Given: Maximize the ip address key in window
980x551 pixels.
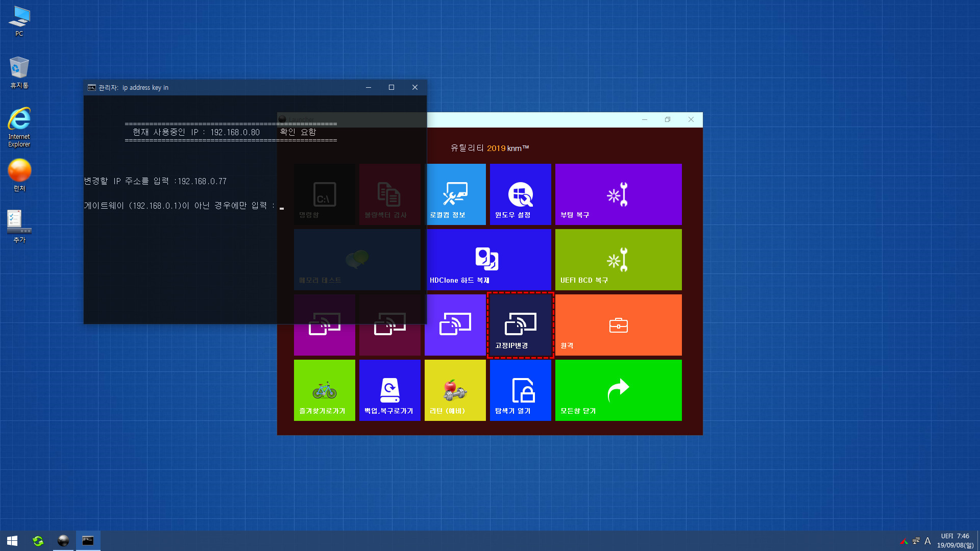Looking at the screenshot, I should pos(391,87).
